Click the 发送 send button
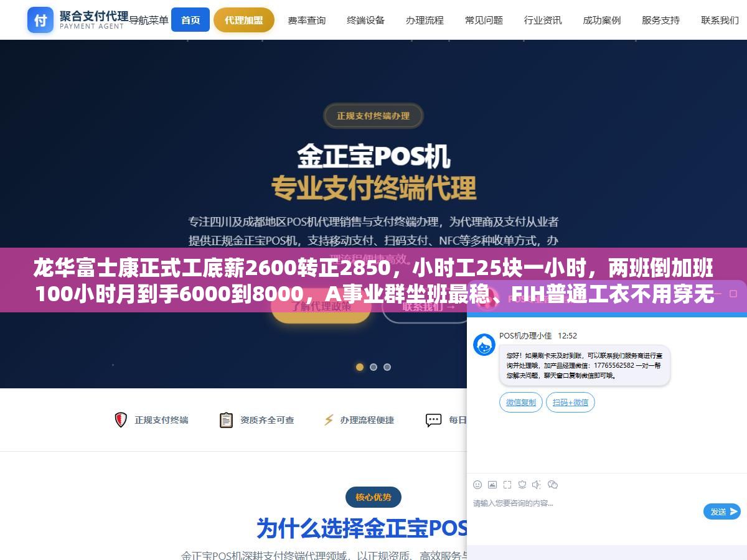 tap(722, 511)
